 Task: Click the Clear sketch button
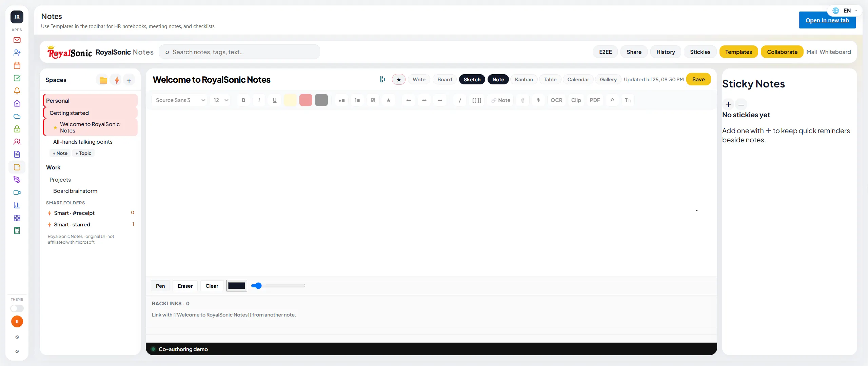click(x=212, y=286)
